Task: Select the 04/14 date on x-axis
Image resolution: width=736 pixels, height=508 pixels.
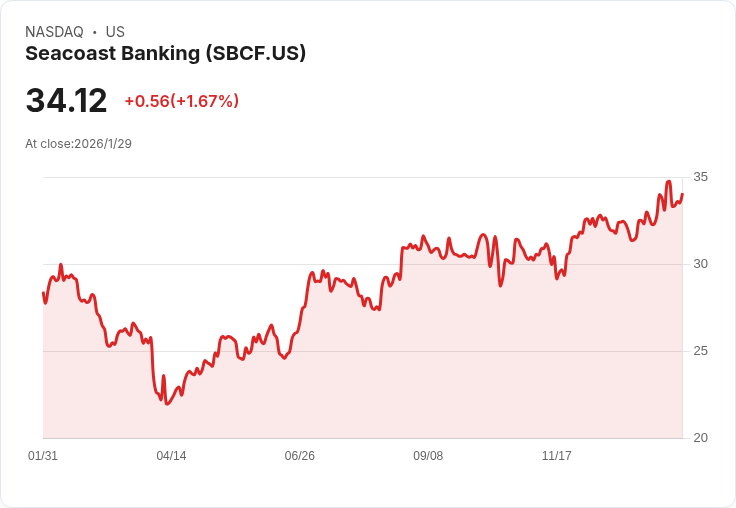Action: [x=171, y=456]
